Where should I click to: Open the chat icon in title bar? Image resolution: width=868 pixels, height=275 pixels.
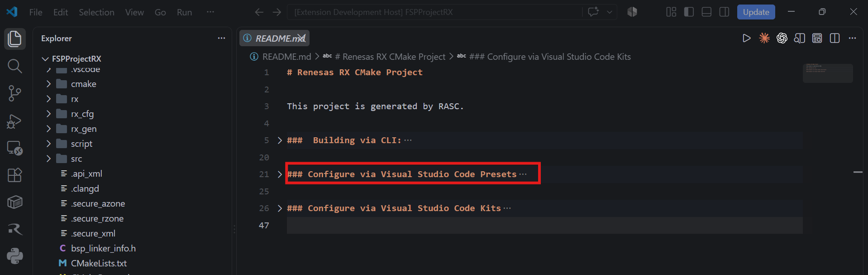(x=593, y=12)
